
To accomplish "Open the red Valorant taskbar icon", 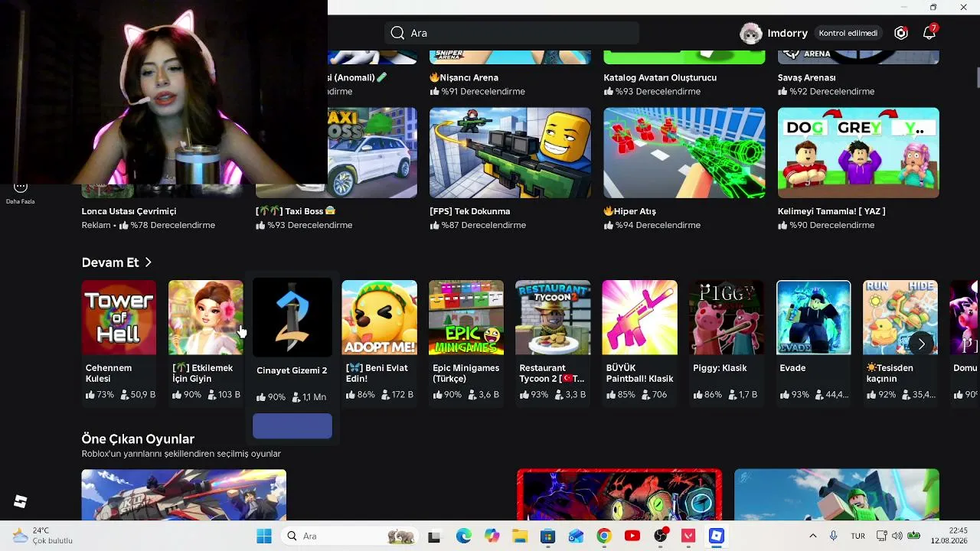I will (x=688, y=536).
